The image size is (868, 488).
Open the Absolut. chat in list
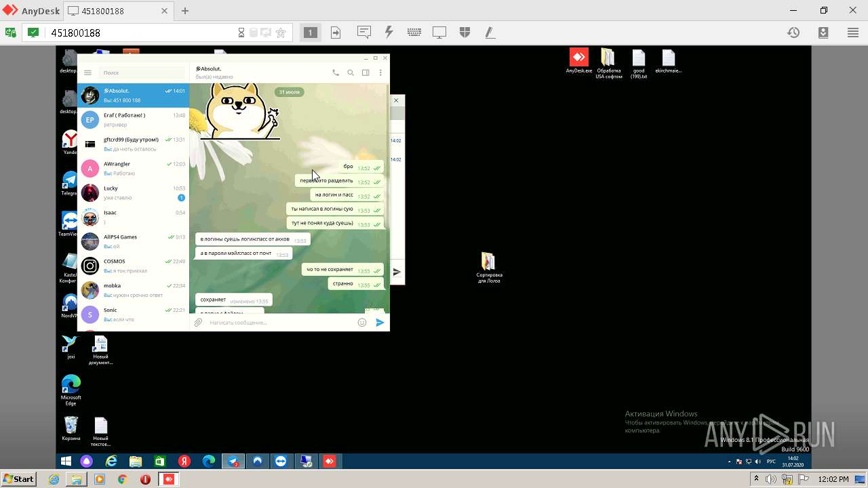tap(133, 96)
